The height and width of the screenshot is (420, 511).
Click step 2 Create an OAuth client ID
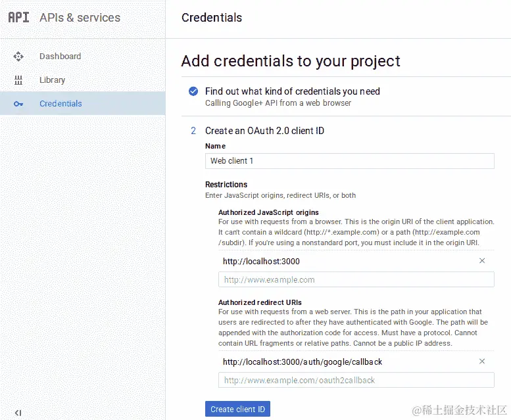pos(264,131)
